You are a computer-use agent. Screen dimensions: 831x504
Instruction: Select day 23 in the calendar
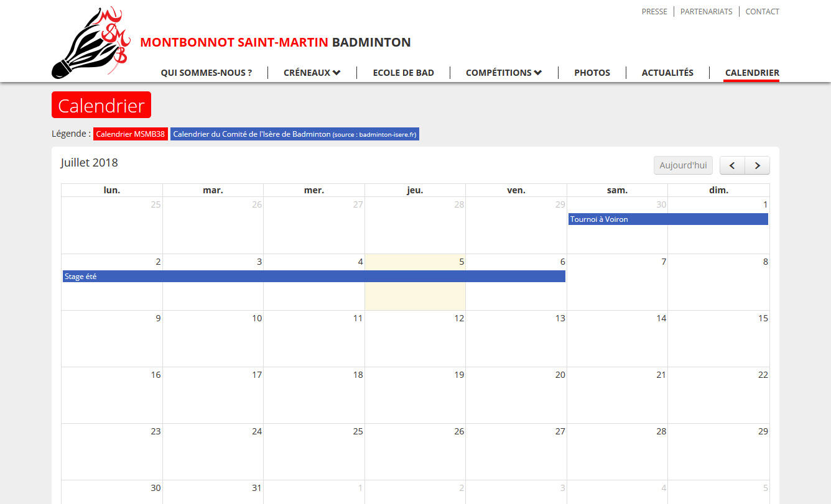(112, 452)
